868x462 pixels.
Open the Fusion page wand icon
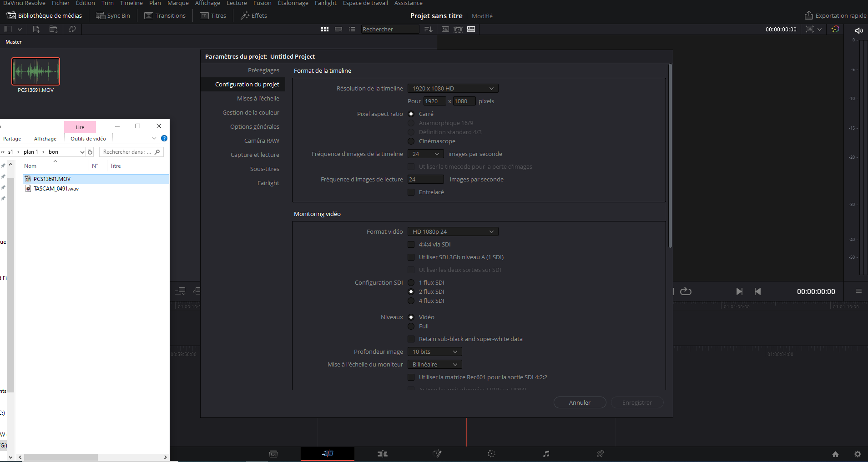tap(437, 453)
